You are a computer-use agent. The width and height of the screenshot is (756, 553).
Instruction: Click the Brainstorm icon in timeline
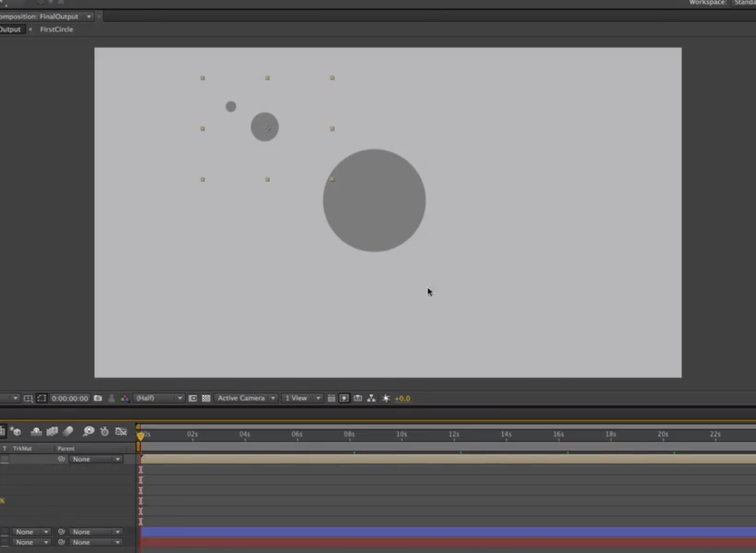[x=89, y=431]
